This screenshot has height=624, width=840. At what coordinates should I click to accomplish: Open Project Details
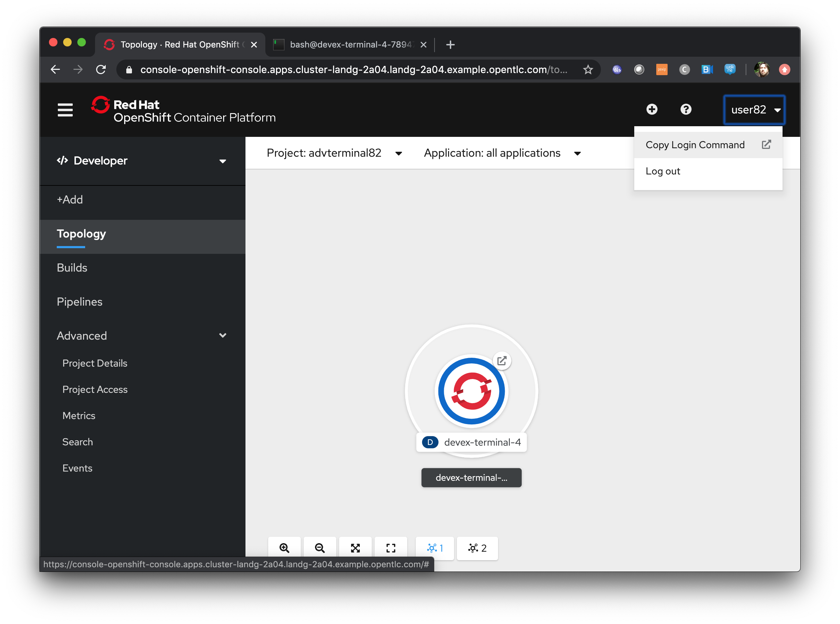(x=94, y=363)
